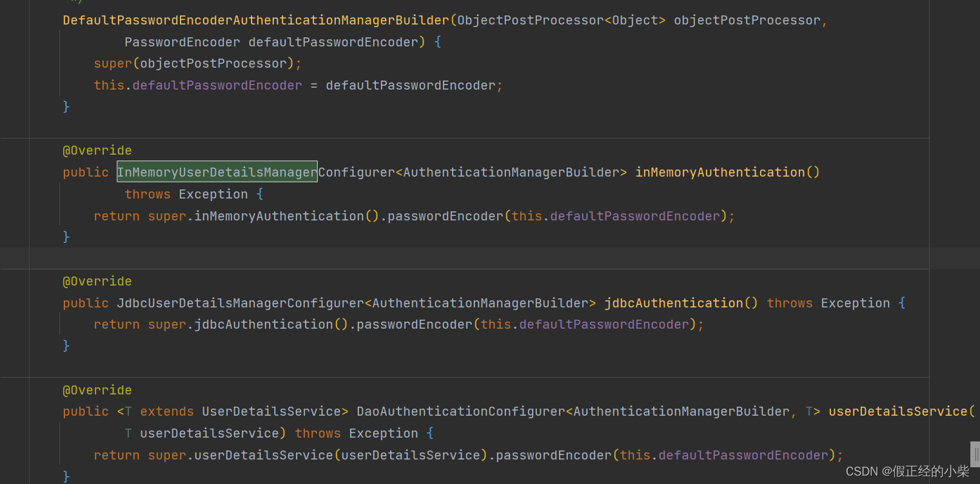This screenshot has height=484, width=980.
Task: Click 'public' on the jdbcAuthentication line
Action: [x=86, y=303]
